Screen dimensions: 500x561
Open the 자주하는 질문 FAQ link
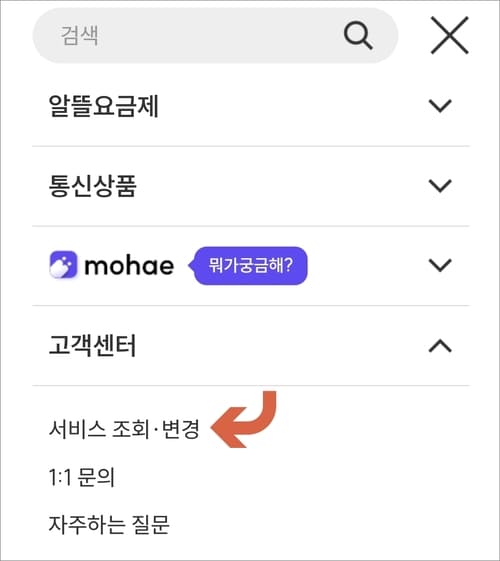(109, 525)
